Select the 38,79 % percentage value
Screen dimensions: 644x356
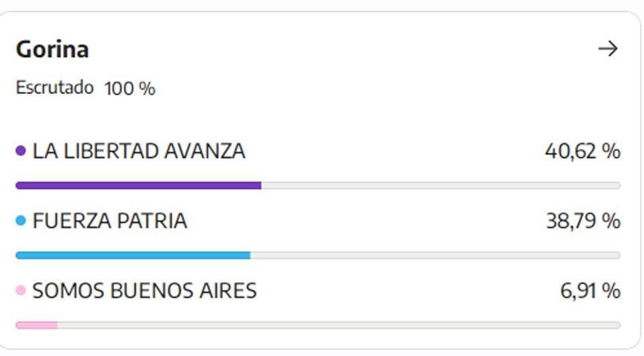(x=583, y=221)
